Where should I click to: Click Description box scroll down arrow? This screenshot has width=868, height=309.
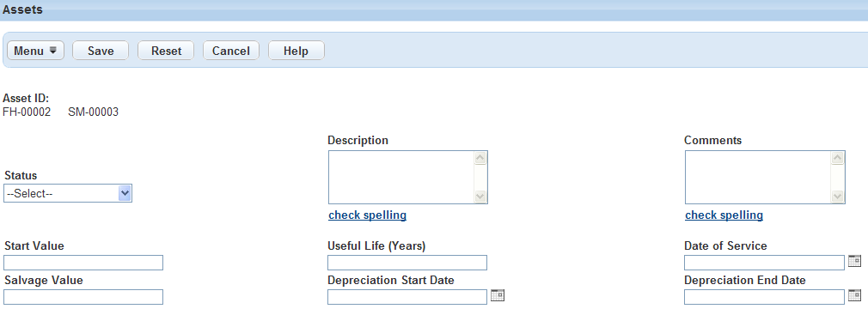click(x=480, y=197)
